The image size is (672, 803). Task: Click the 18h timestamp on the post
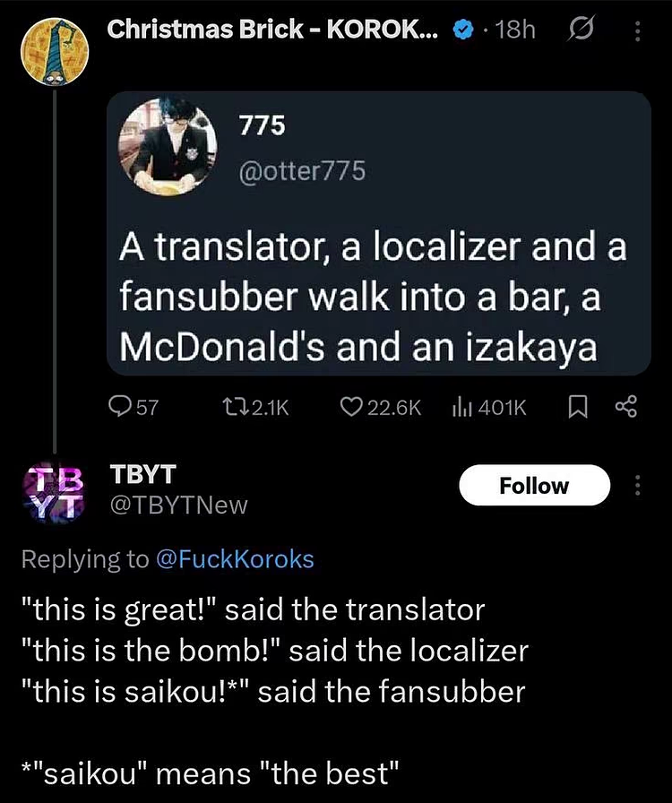514,30
